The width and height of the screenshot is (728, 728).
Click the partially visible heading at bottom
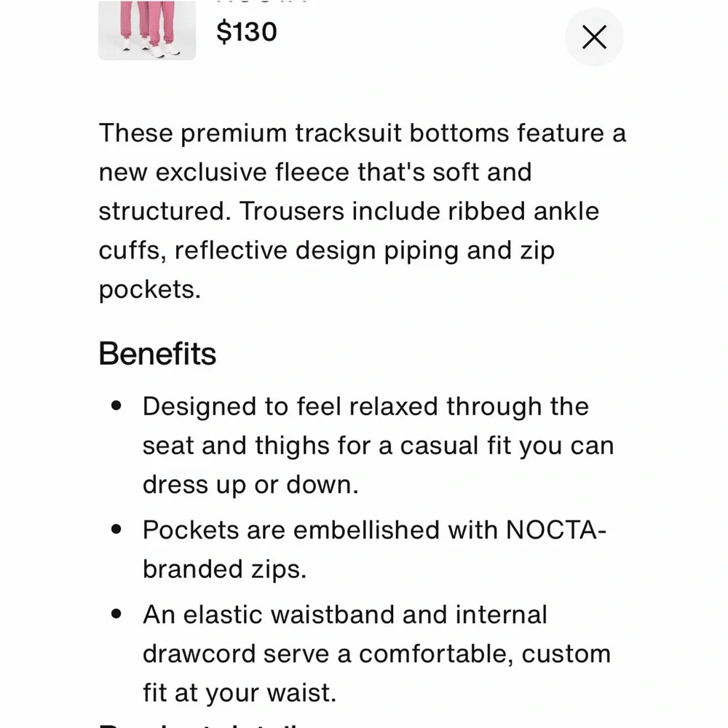(204, 724)
